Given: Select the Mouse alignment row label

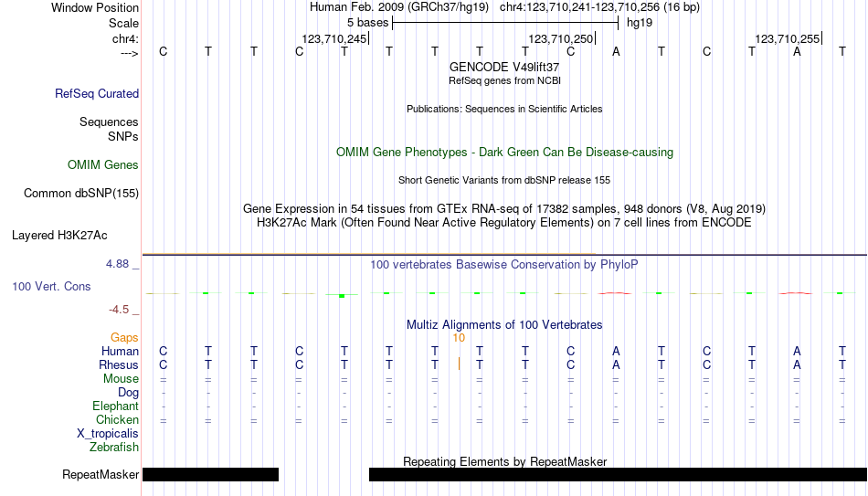Looking at the screenshot, I should coord(121,379).
